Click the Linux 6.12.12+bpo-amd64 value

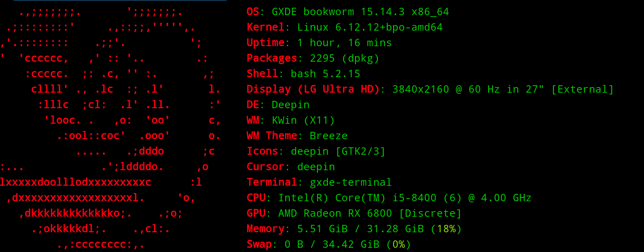tap(370, 27)
